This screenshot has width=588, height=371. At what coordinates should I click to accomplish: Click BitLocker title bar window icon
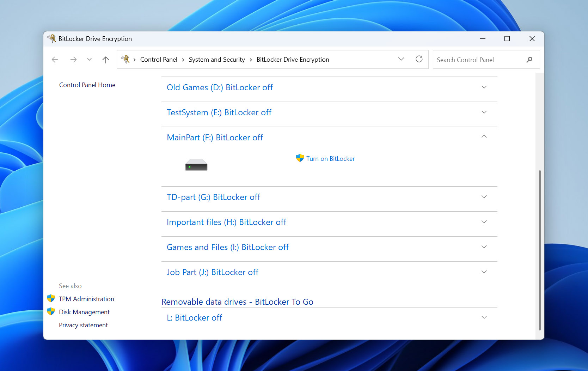pos(52,38)
